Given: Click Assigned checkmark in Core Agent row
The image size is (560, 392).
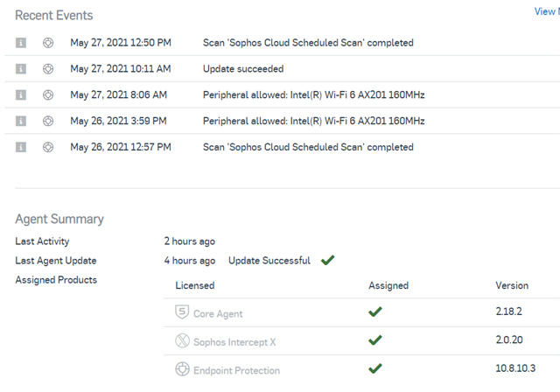Looking at the screenshot, I should coord(375,311).
